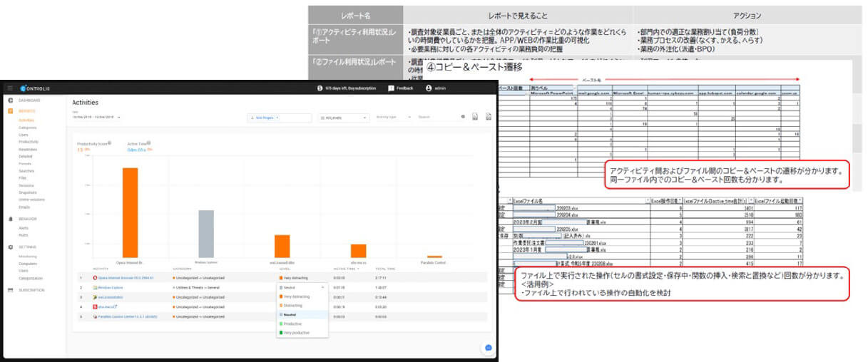The width and height of the screenshot is (868, 362).
Task: Click the Behavior section icon
Action: click(x=10, y=219)
